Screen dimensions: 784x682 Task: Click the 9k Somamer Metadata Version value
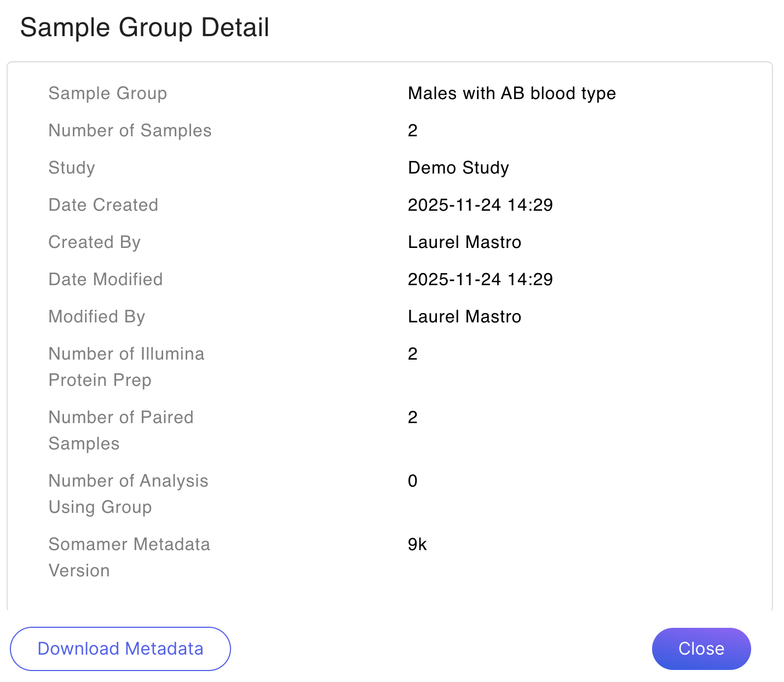(417, 544)
